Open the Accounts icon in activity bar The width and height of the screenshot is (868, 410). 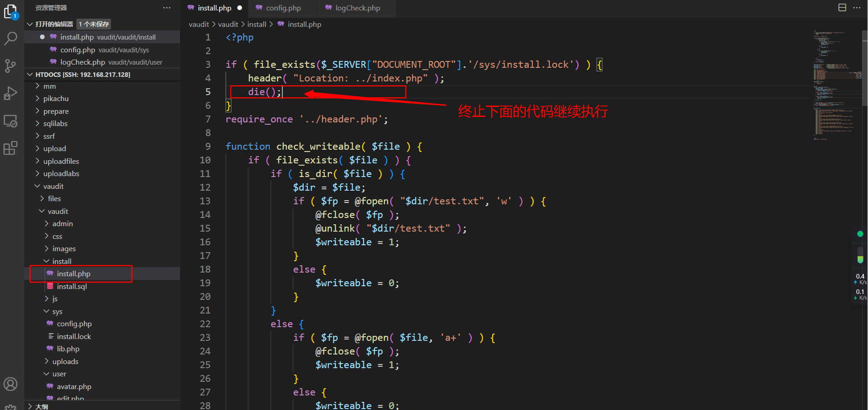(x=10, y=384)
